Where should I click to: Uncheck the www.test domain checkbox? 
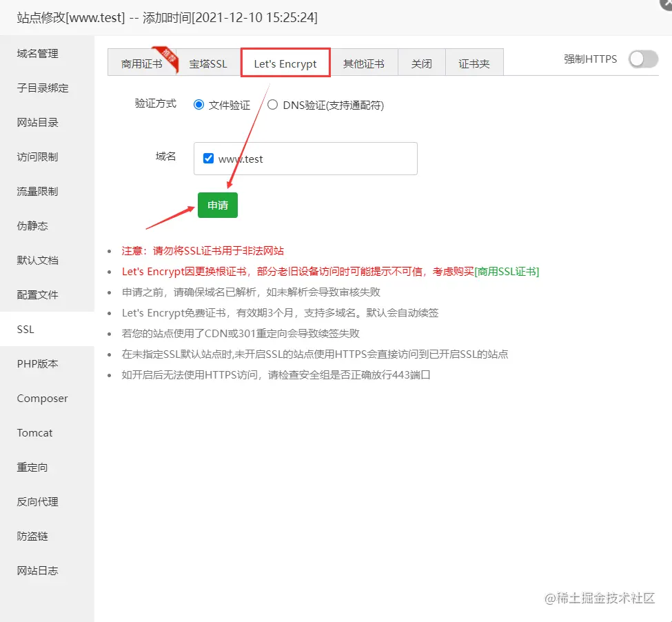tap(208, 159)
